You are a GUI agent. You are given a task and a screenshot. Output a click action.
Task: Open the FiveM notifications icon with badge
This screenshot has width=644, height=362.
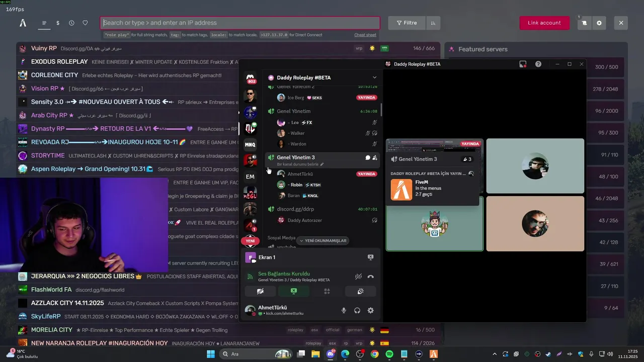tap(584, 23)
